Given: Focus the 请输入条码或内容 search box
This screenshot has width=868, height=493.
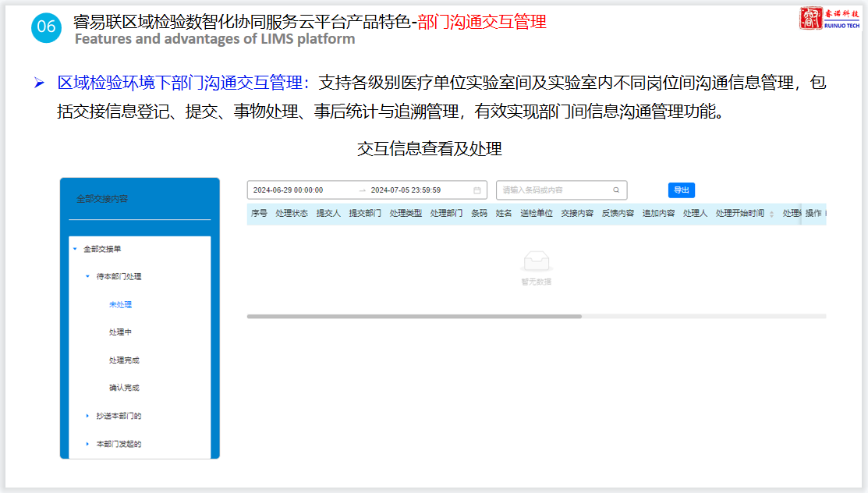Looking at the screenshot, I should 554,190.
